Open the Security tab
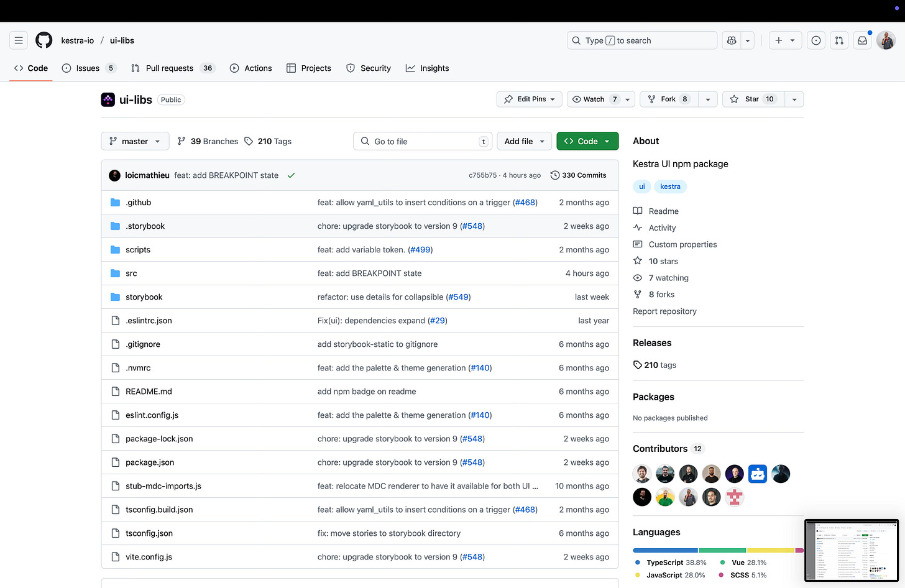Screen dimensions: 905x588 click(x=369, y=68)
